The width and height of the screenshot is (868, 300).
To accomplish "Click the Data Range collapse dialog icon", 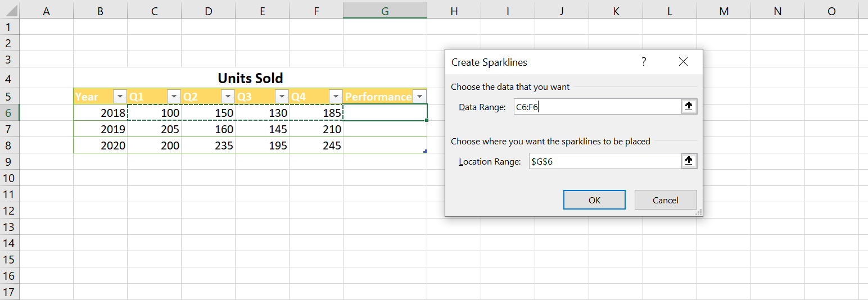I will [x=689, y=107].
